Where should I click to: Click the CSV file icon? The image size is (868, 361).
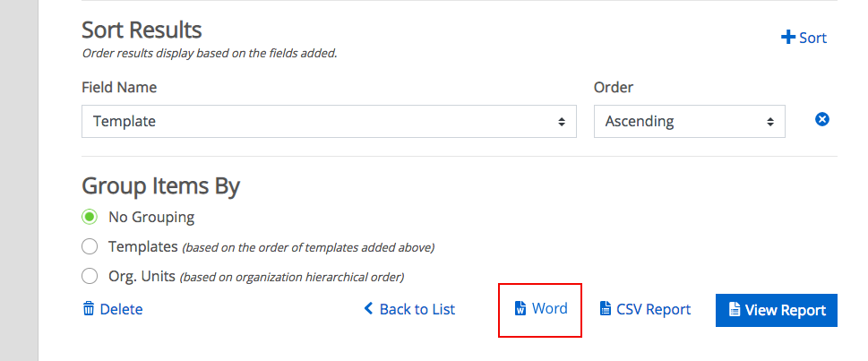click(x=606, y=308)
